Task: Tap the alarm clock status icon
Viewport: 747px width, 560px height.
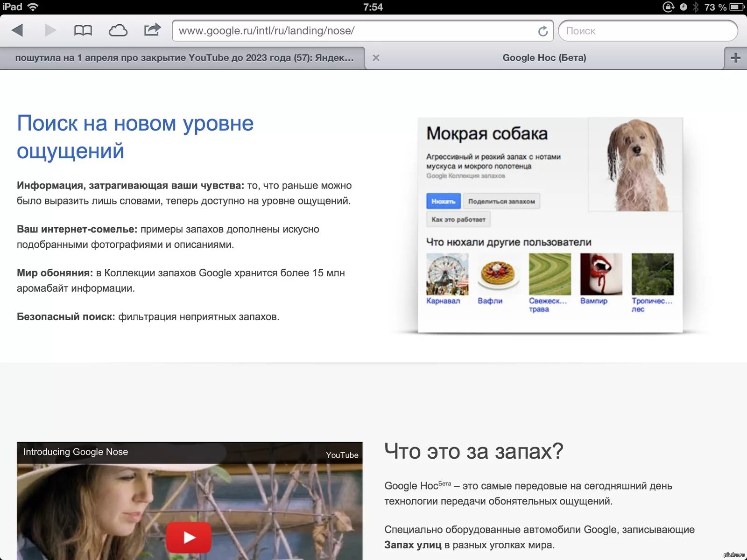Action: (x=684, y=7)
